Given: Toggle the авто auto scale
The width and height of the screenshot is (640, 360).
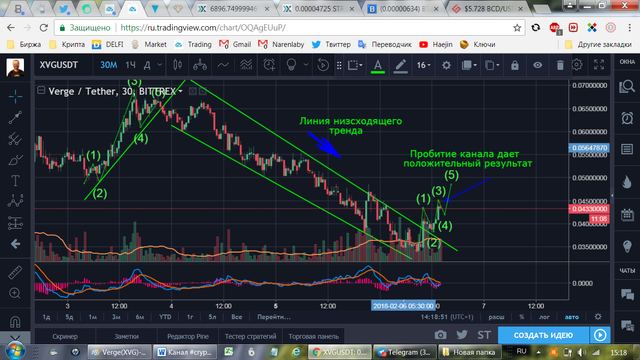Looking at the screenshot, I should [x=571, y=317].
